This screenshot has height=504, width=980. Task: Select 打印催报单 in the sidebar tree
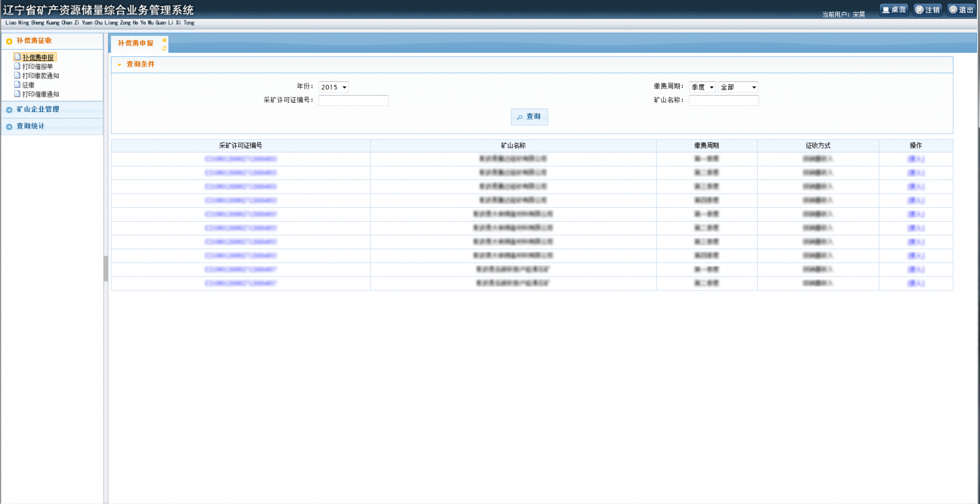[x=37, y=67]
